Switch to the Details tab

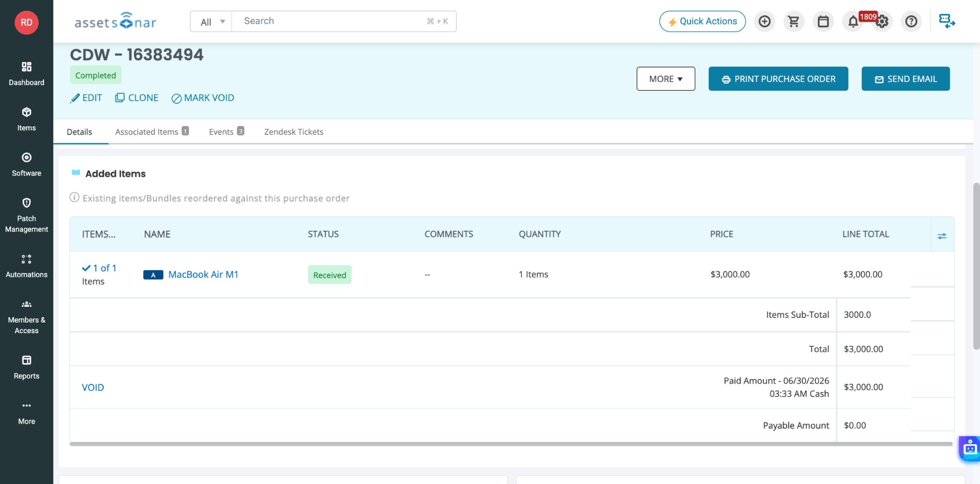(x=79, y=132)
